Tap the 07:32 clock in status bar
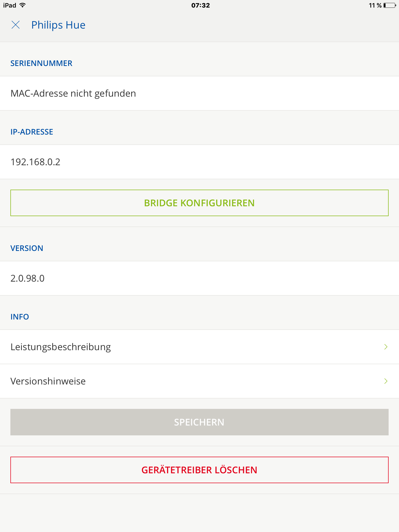Image resolution: width=399 pixels, height=532 pixels. [200, 5]
